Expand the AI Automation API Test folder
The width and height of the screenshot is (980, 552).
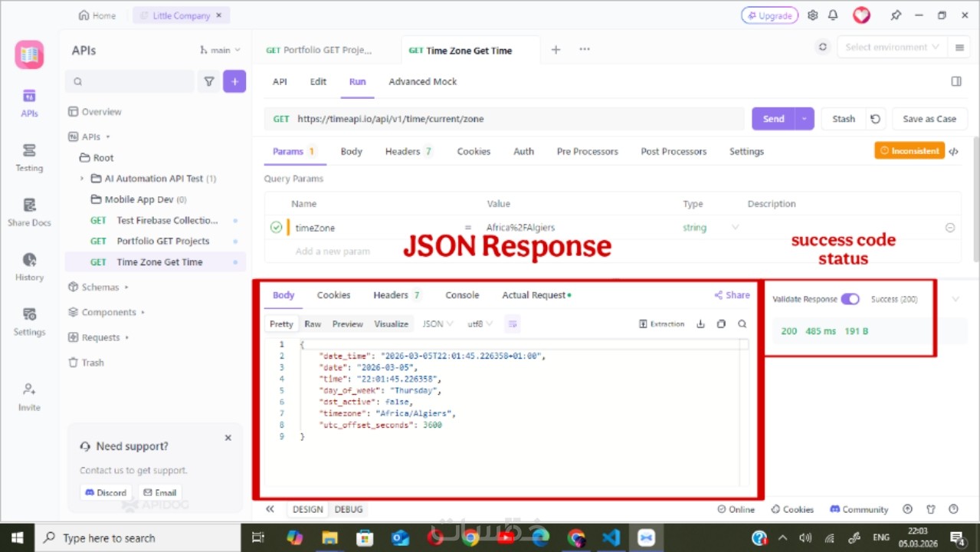[x=82, y=179]
